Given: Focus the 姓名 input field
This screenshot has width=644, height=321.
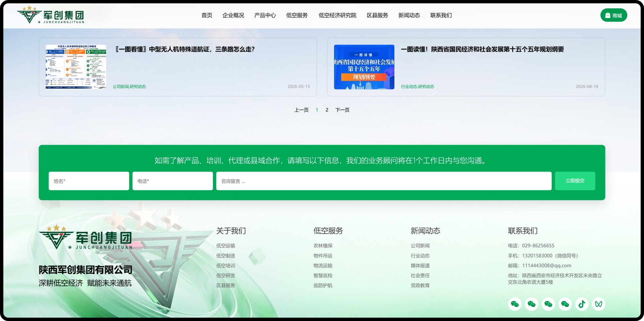Looking at the screenshot, I should (x=89, y=181).
